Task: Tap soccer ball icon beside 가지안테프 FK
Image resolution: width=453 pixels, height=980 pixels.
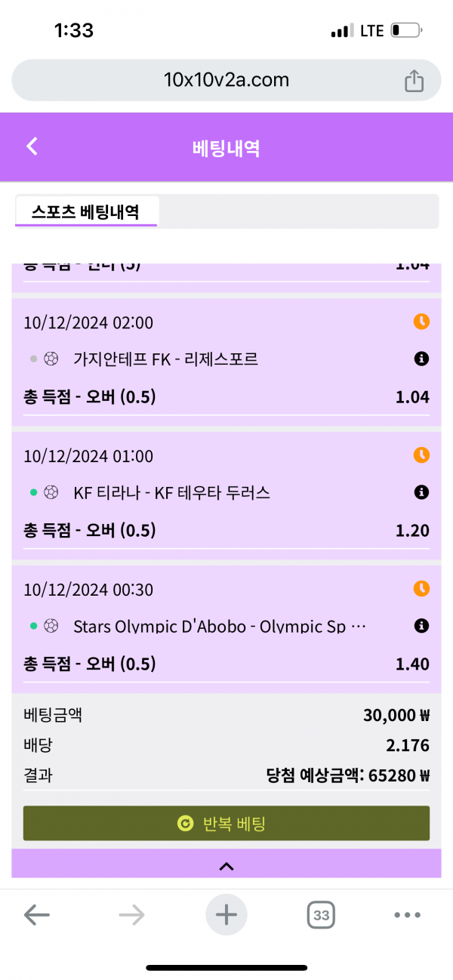Action: point(51,359)
